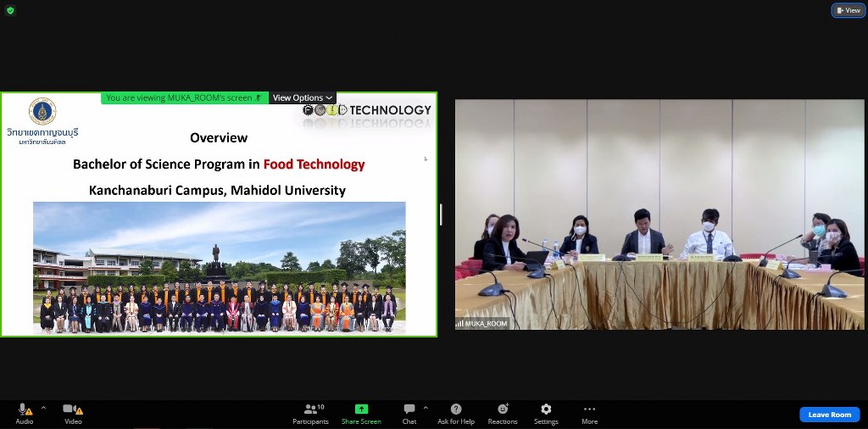Screen dimensions: 868x429
Task: Open the Chat panel
Action: pos(409,414)
